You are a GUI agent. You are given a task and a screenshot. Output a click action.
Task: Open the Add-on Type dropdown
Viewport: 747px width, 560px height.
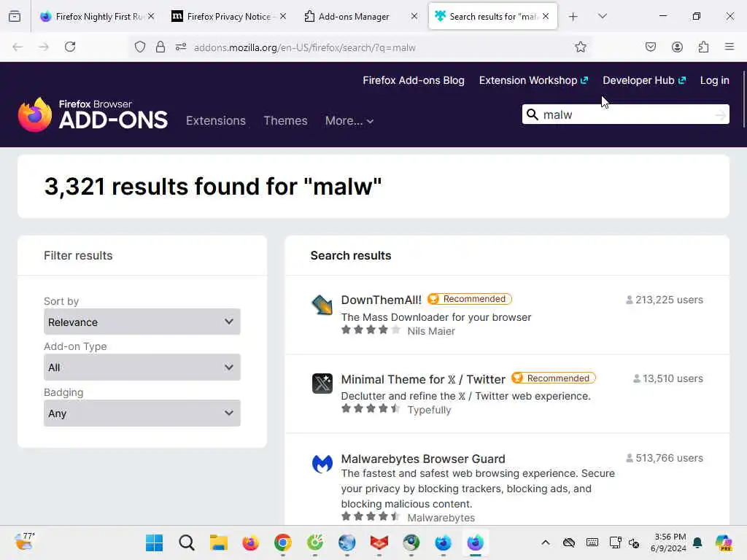142,367
